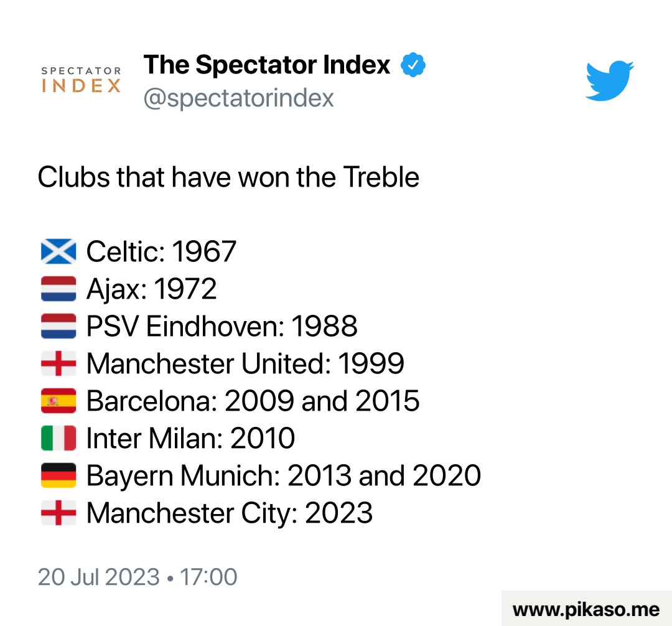
Task: Click the England flag beside Manchester City
Action: (x=58, y=513)
